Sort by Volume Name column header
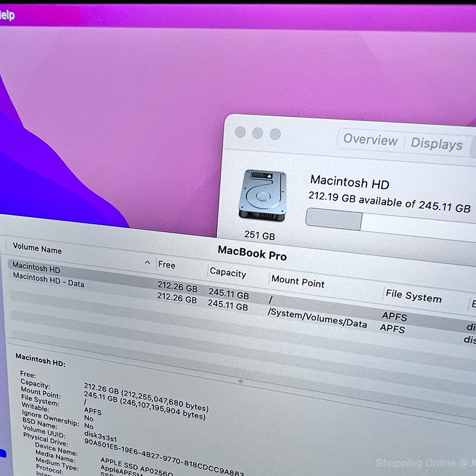Viewport: 476px width, 476px height. click(x=37, y=249)
